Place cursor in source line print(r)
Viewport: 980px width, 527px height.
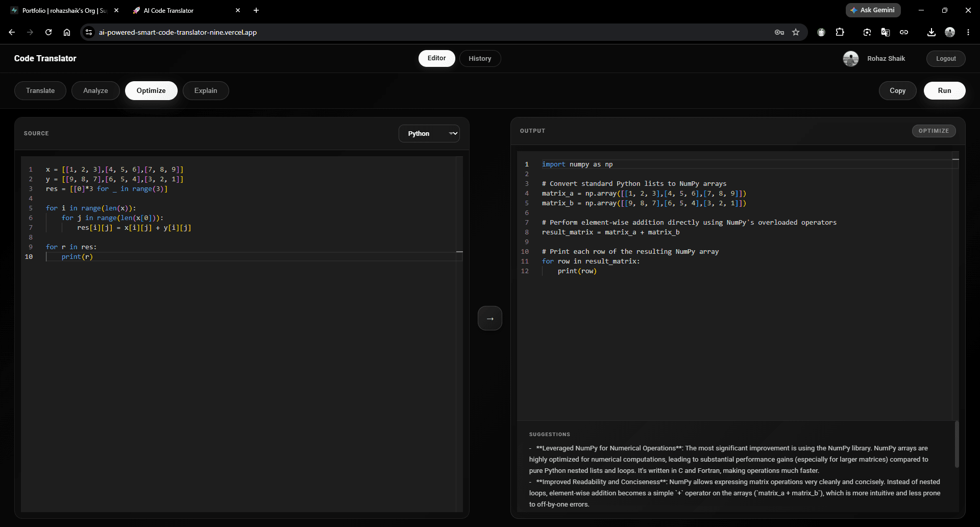(77, 256)
